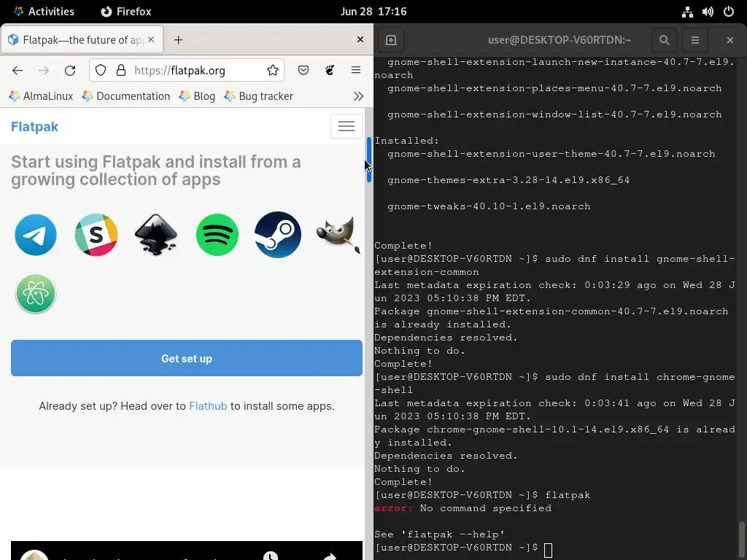Click the Steam app icon
The width and height of the screenshot is (747, 560).
click(278, 235)
